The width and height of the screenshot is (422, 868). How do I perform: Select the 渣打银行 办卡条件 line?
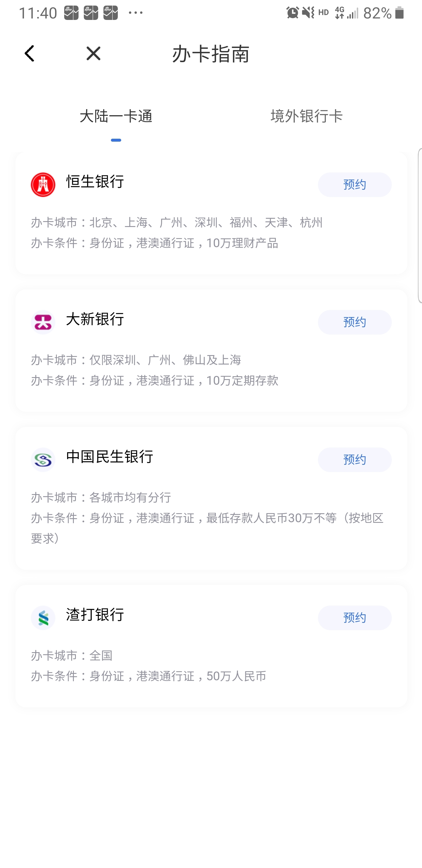coord(149,676)
